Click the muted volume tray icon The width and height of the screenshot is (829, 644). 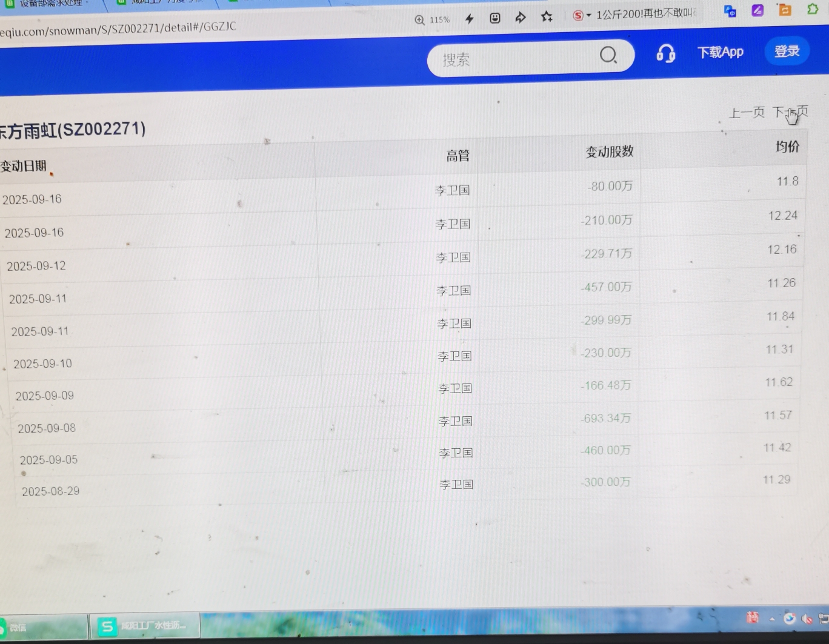[x=807, y=619]
